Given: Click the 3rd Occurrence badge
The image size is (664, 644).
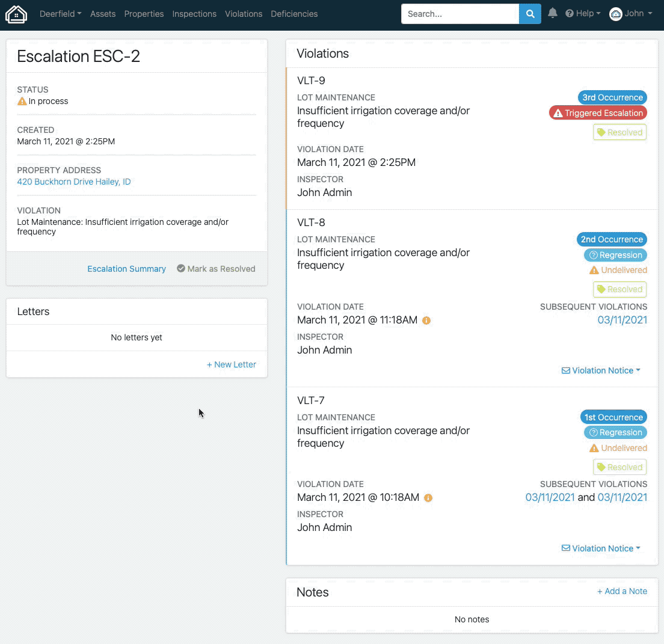Looking at the screenshot, I should coord(612,97).
